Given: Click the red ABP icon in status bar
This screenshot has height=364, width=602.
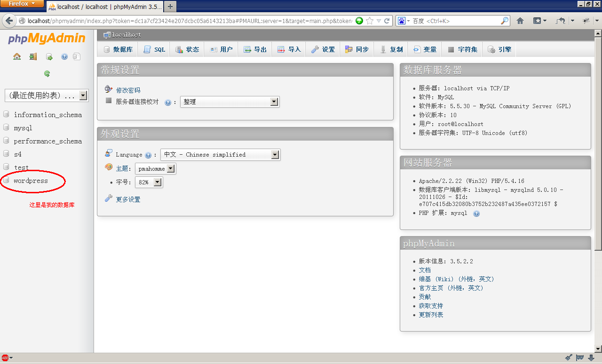Looking at the screenshot, I should [5, 358].
